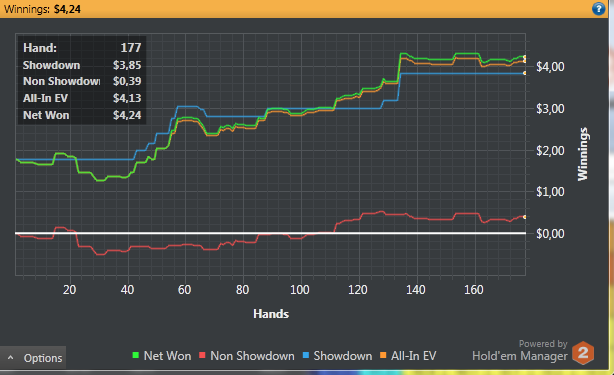Click the $0,00 y-axis label

[x=550, y=234]
